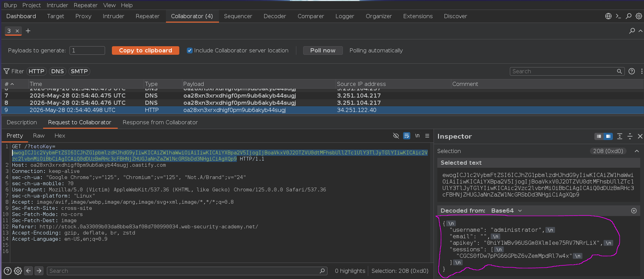This screenshot has height=279, width=644.
Task: Collapse the Inspector Selection section
Action: tap(636, 151)
